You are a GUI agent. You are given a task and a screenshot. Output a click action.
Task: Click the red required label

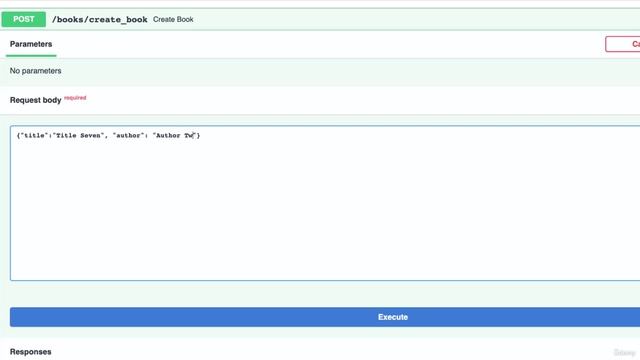pos(75,98)
